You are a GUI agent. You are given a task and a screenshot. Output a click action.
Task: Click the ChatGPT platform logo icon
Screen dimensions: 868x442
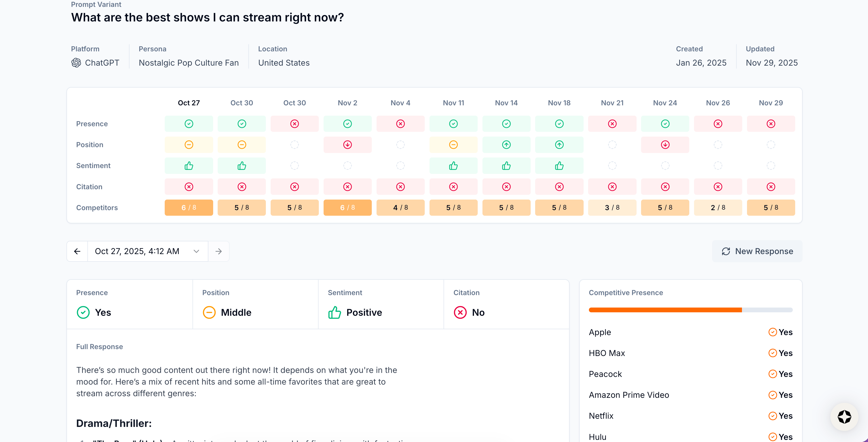[76, 63]
